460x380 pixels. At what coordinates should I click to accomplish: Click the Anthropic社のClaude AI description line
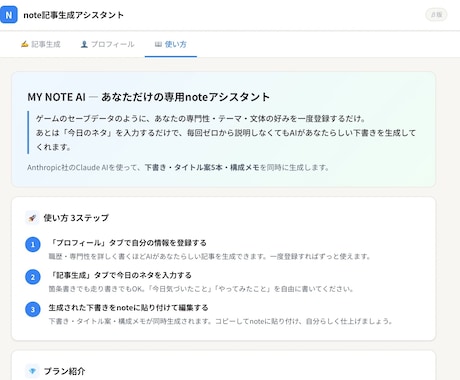click(178, 167)
